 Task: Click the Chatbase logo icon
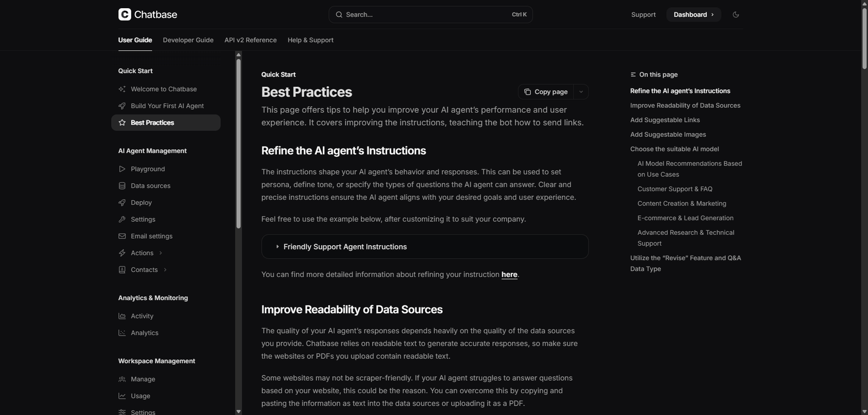pos(125,15)
